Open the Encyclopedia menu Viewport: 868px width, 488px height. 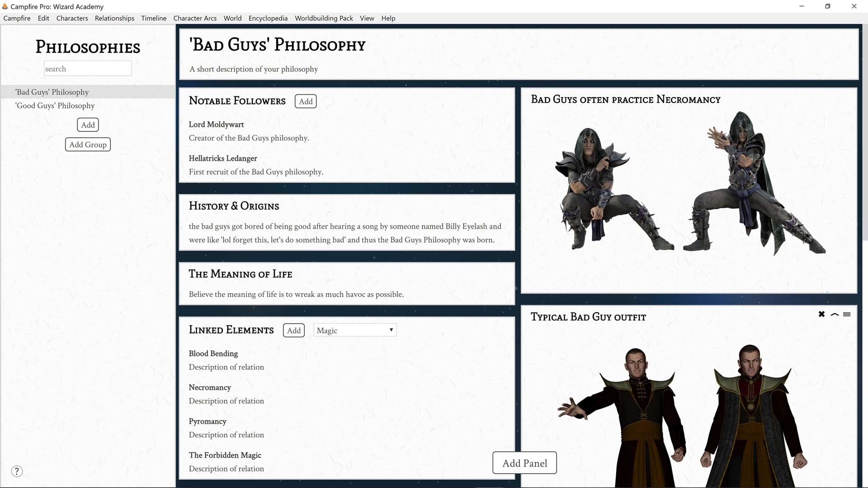point(268,18)
